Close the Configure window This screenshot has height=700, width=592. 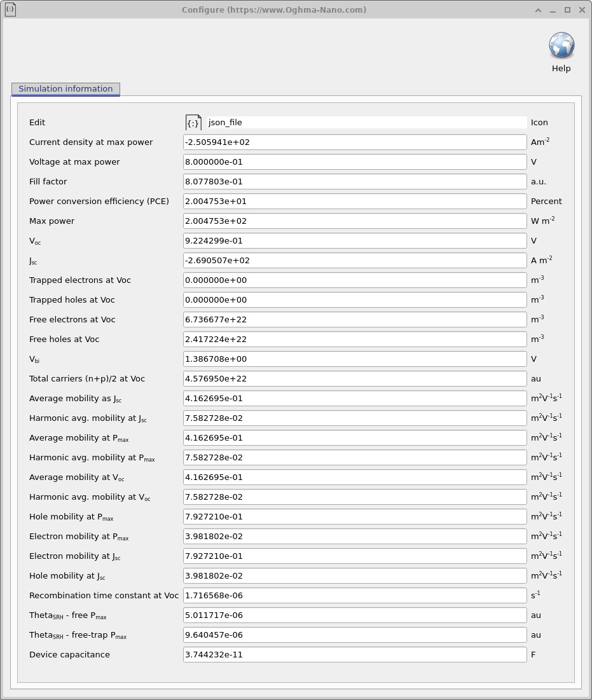click(582, 10)
